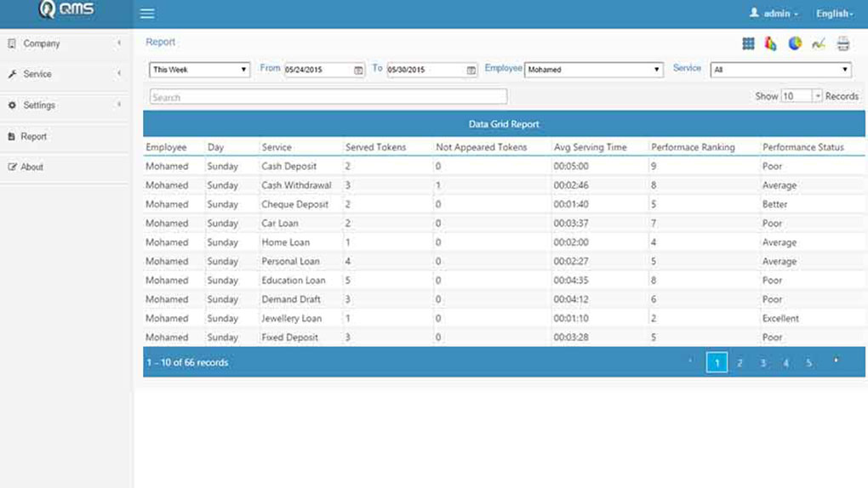Display the line chart report
The image size is (868, 488).
[x=819, y=43]
